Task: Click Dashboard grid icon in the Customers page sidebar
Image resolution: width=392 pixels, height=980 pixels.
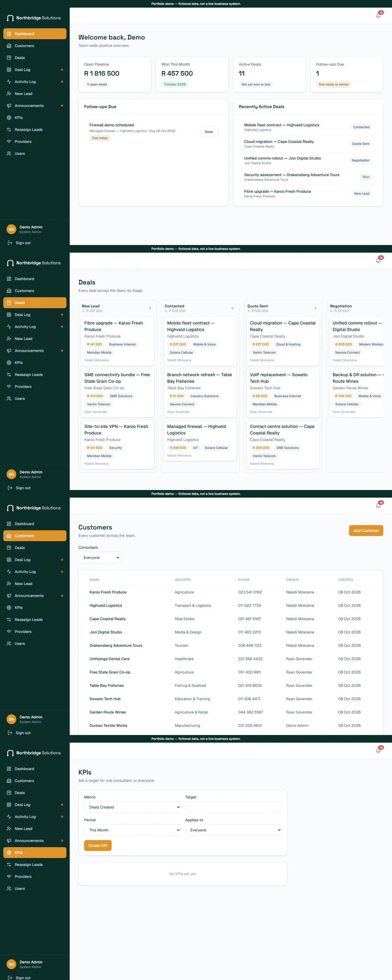Action: 9,524
